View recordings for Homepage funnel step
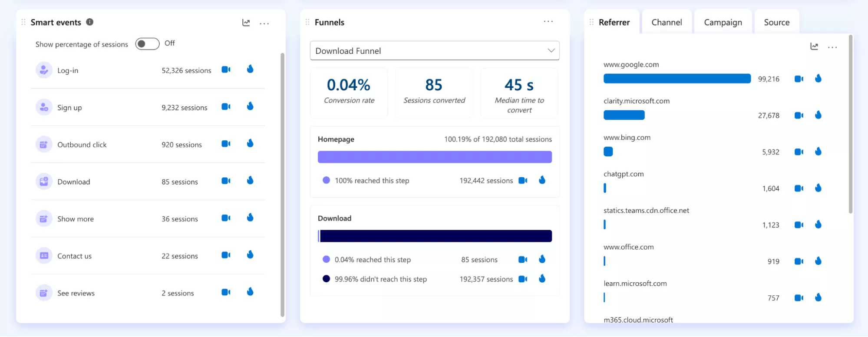The image size is (868, 337). click(523, 180)
